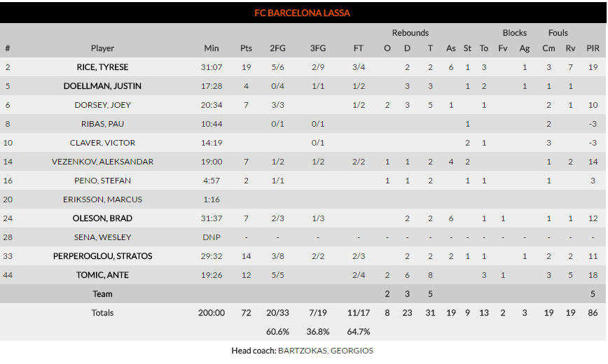
Task: Click the Pts column header
Action: pos(246,48)
